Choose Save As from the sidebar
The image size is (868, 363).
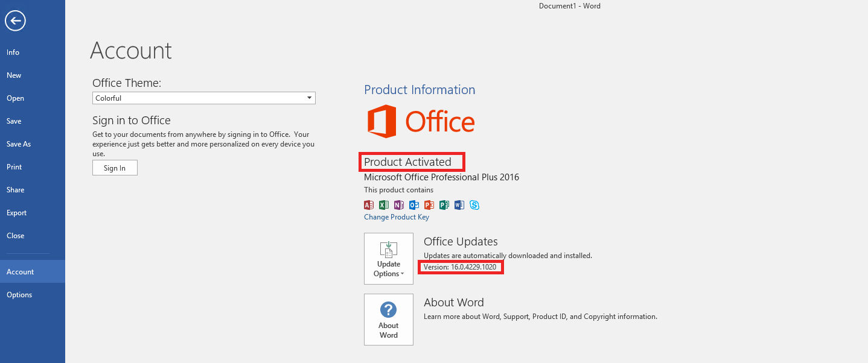pos(33,144)
